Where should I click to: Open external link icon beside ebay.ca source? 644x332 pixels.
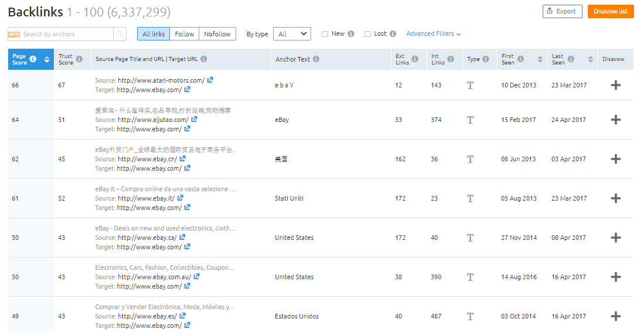(x=182, y=237)
